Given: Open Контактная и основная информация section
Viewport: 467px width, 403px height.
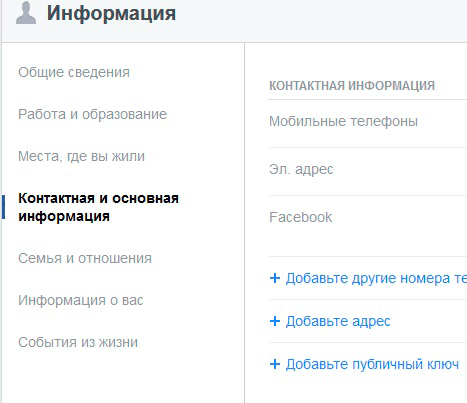Looking at the screenshot, I should point(98,207).
